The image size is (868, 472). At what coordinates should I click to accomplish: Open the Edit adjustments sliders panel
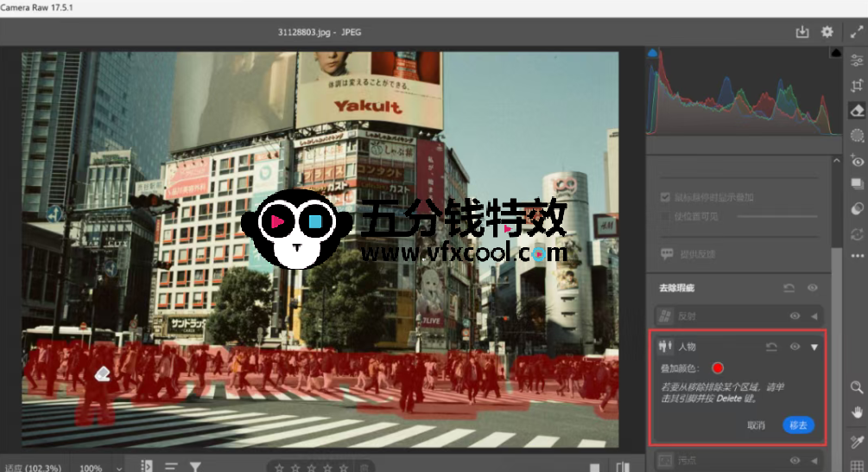point(857,61)
